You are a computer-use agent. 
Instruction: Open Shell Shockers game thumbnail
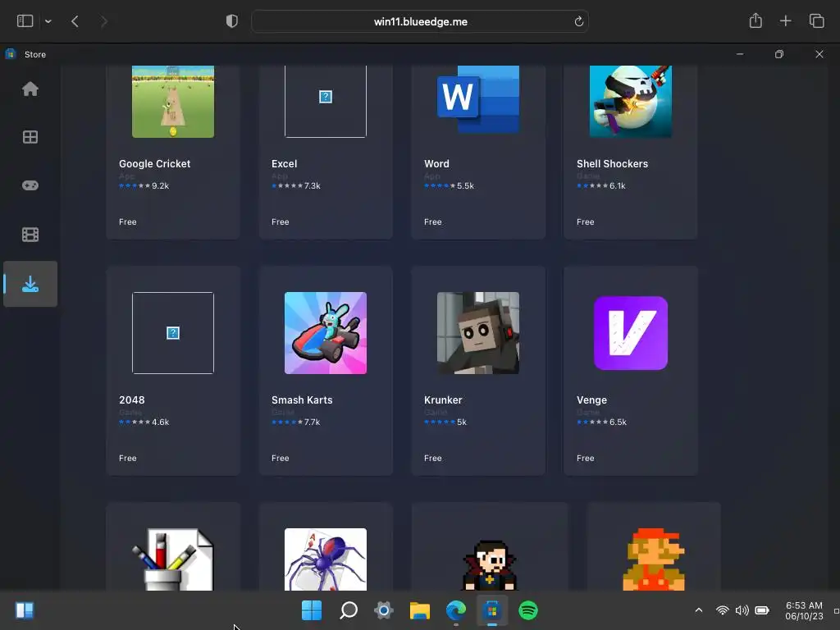coord(631,102)
